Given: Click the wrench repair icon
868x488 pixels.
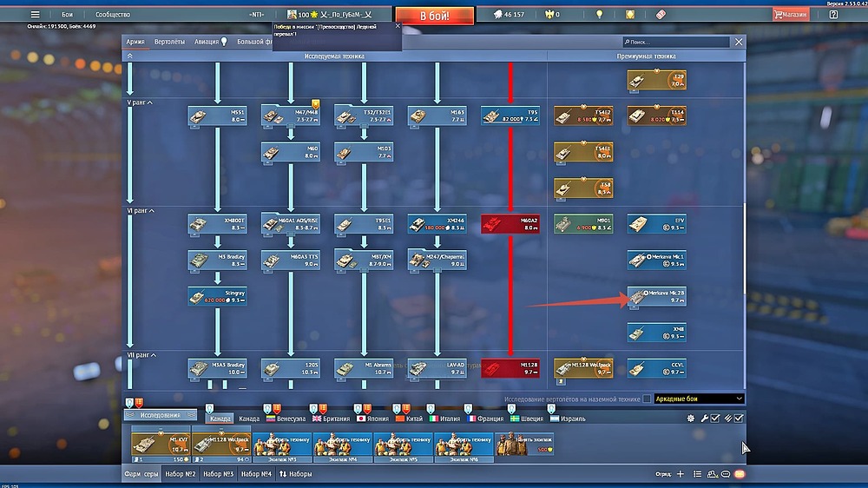Looking at the screenshot, I should point(704,419).
